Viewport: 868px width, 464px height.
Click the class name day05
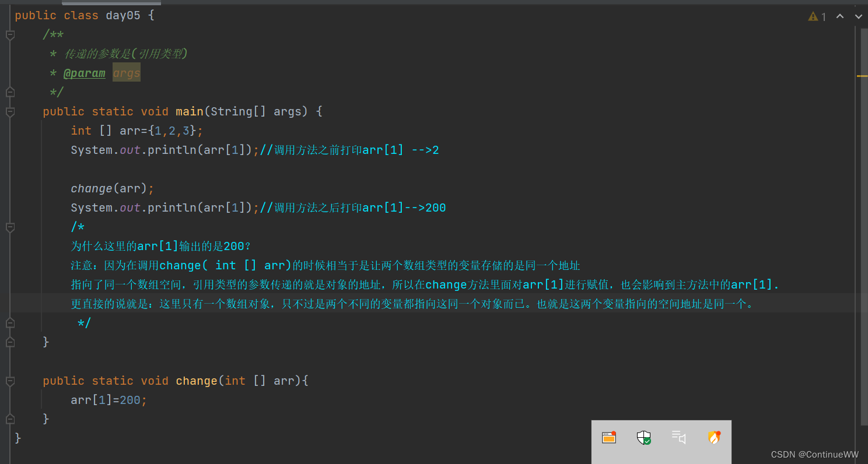click(123, 16)
